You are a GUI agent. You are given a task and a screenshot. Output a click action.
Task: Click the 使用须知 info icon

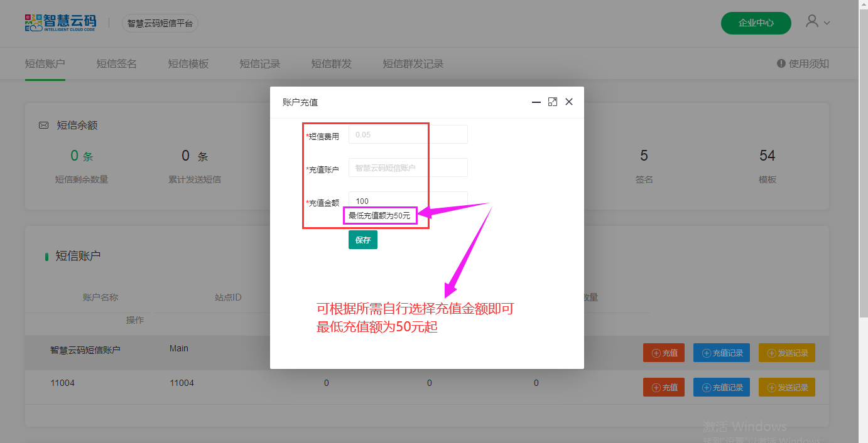tap(781, 63)
